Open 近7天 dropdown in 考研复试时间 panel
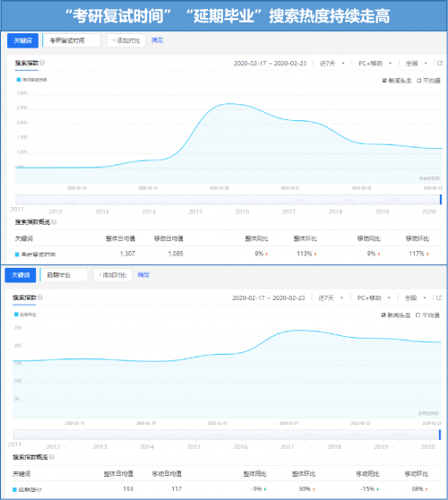Viewport: 448px width, 500px height. point(332,63)
